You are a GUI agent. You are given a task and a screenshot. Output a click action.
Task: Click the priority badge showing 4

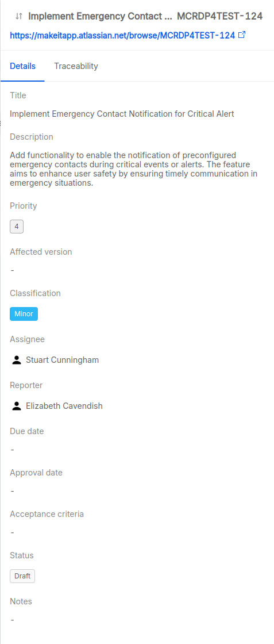point(17,227)
